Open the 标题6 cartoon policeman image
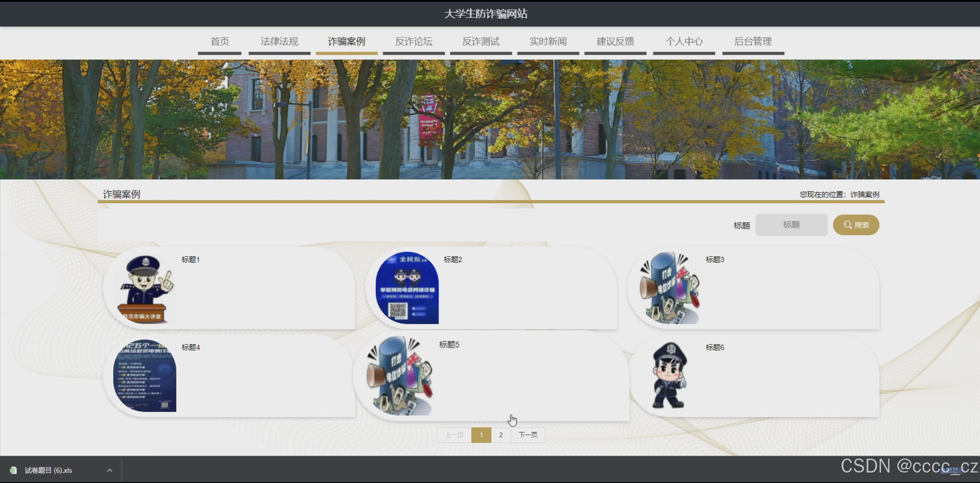This screenshot has width=980, height=483. (669, 376)
